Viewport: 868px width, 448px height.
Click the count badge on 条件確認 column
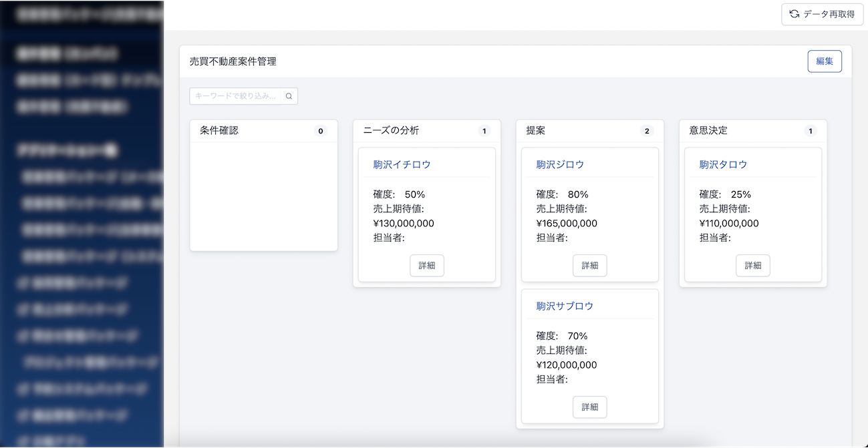(321, 131)
